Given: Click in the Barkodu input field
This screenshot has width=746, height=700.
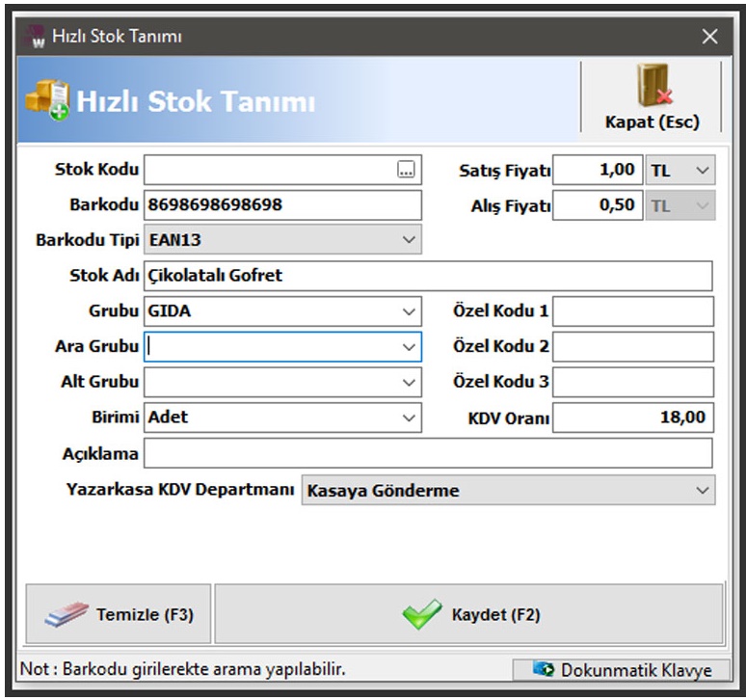Looking at the screenshot, I should pos(282,205).
